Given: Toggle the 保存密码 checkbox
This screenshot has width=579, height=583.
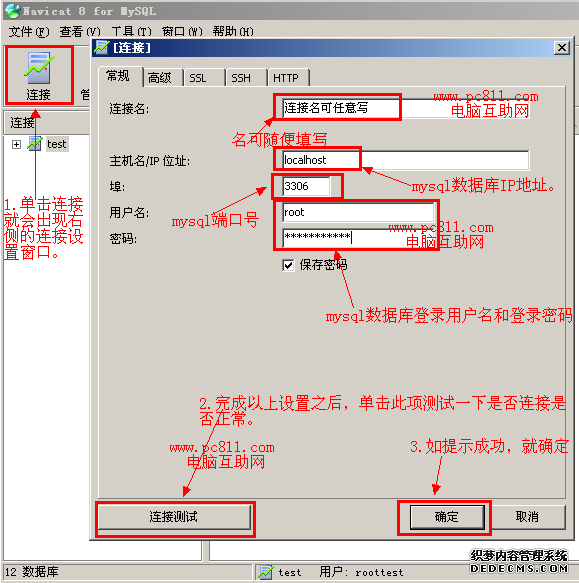Looking at the screenshot, I should (288, 265).
